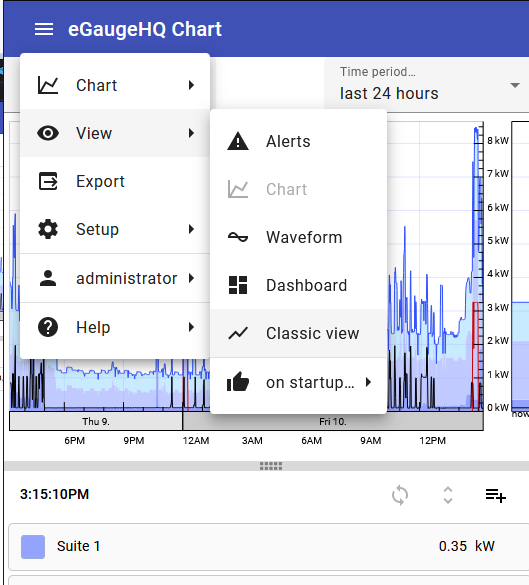Screen dimensions: 529x585
Task: Select Waveform in the View submenu
Action: point(298,237)
